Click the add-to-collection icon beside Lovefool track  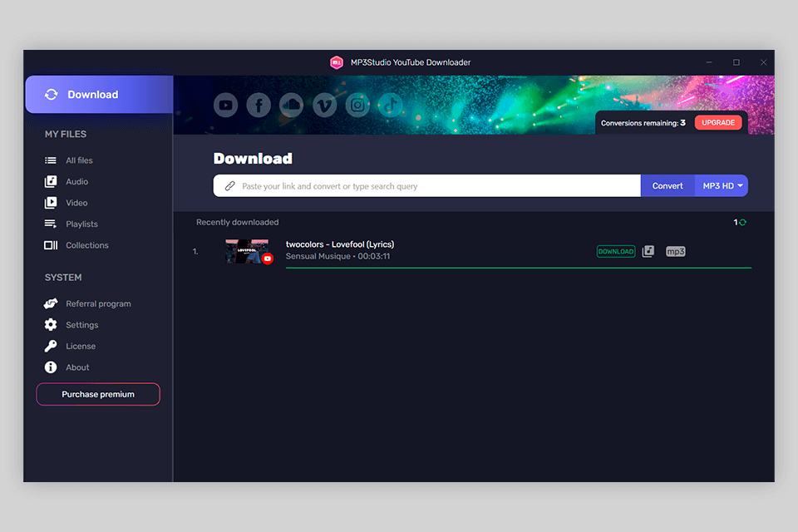pyautogui.click(x=648, y=251)
